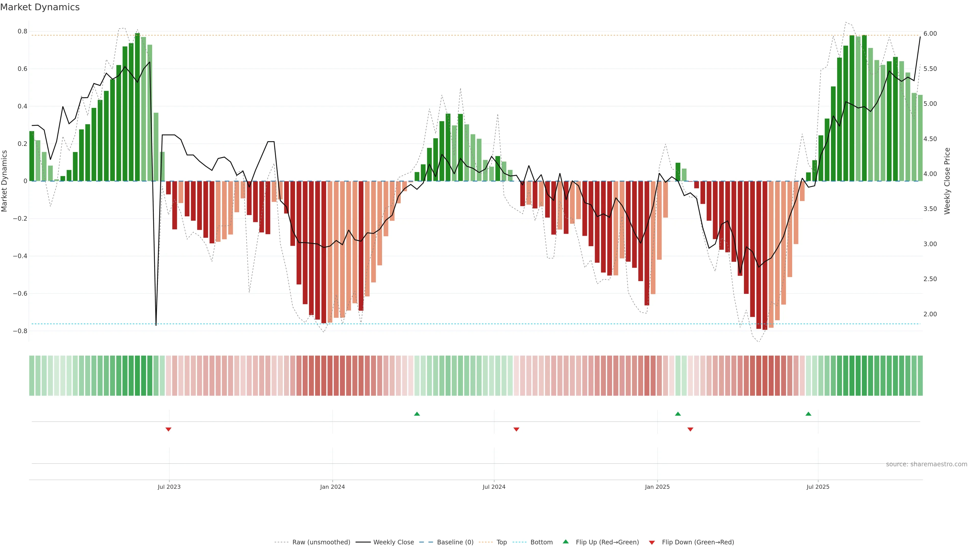
Task: Click the rightmost green heatmap strip cell
Action: [x=920, y=375]
